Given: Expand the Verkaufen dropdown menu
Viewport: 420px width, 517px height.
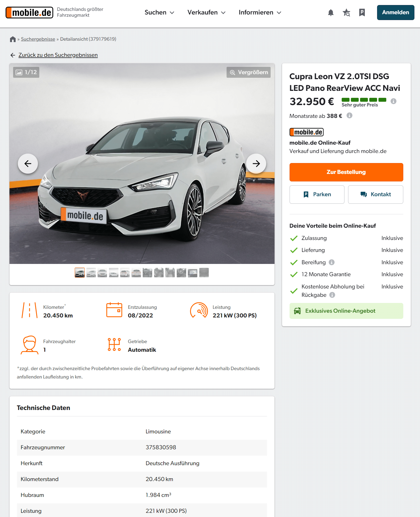Looking at the screenshot, I should point(207,13).
